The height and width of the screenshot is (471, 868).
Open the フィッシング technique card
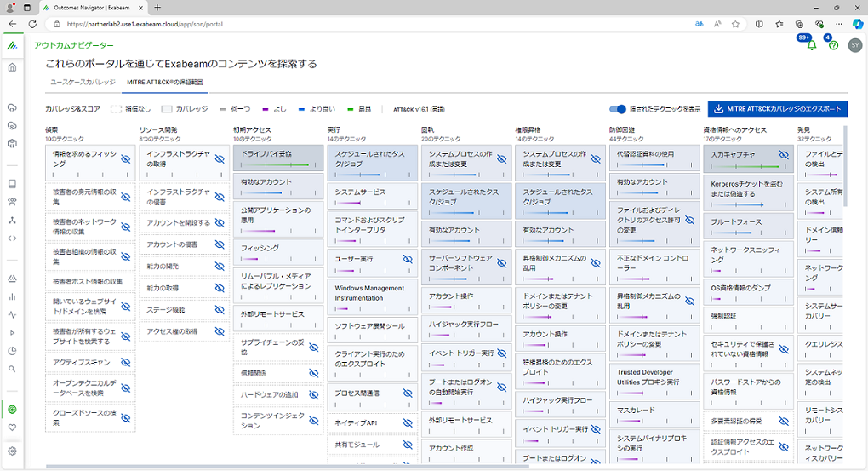click(278, 252)
